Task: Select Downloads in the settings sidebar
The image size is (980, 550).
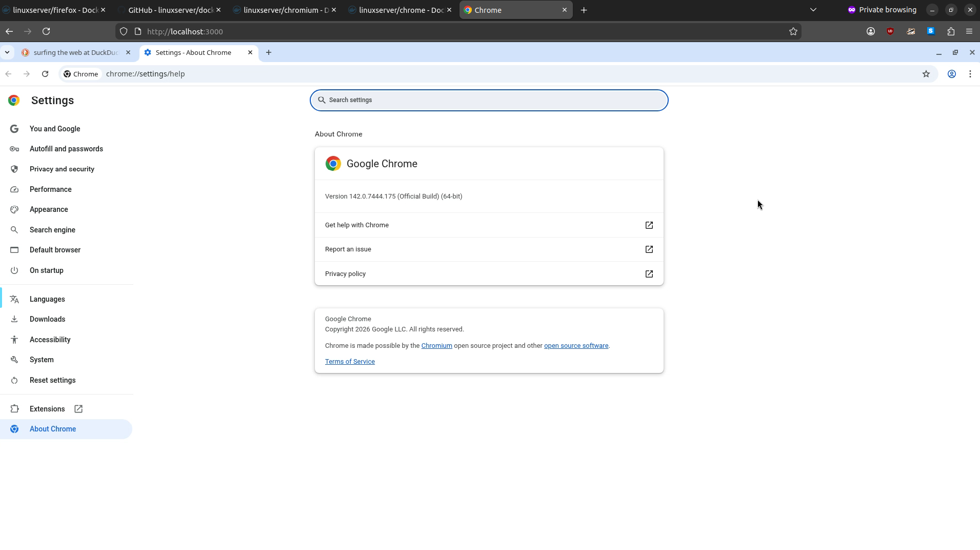Action: click(47, 319)
